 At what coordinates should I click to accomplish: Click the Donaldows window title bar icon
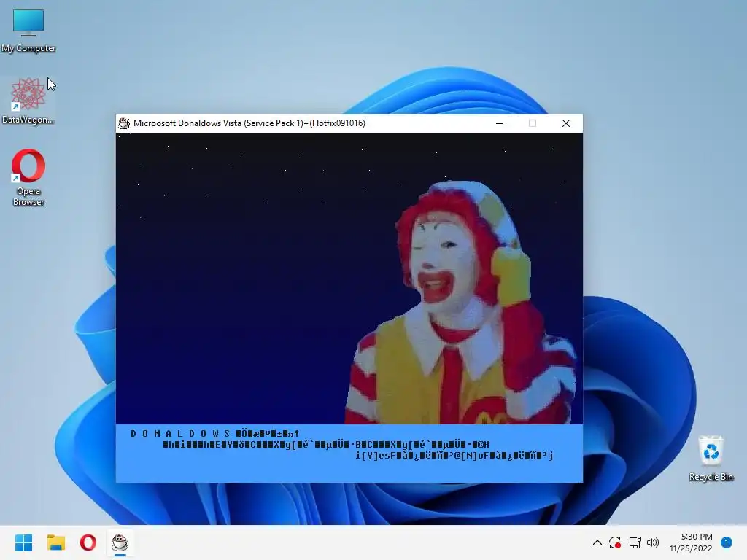point(124,123)
